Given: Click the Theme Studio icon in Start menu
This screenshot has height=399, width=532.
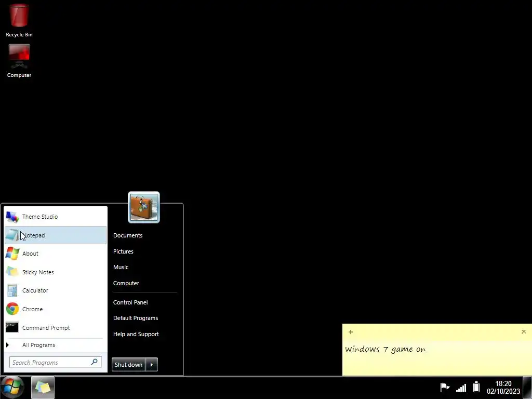Looking at the screenshot, I should pyautogui.click(x=12, y=217).
